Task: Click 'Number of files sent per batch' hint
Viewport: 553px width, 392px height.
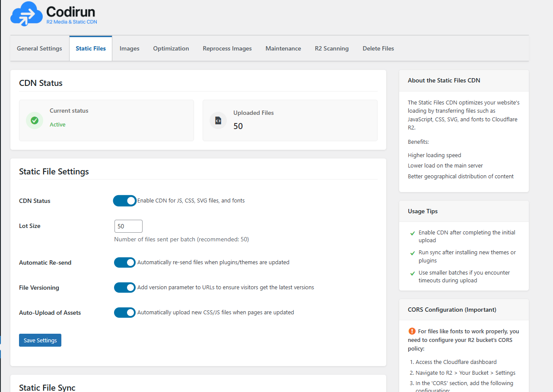Action: tap(181, 239)
